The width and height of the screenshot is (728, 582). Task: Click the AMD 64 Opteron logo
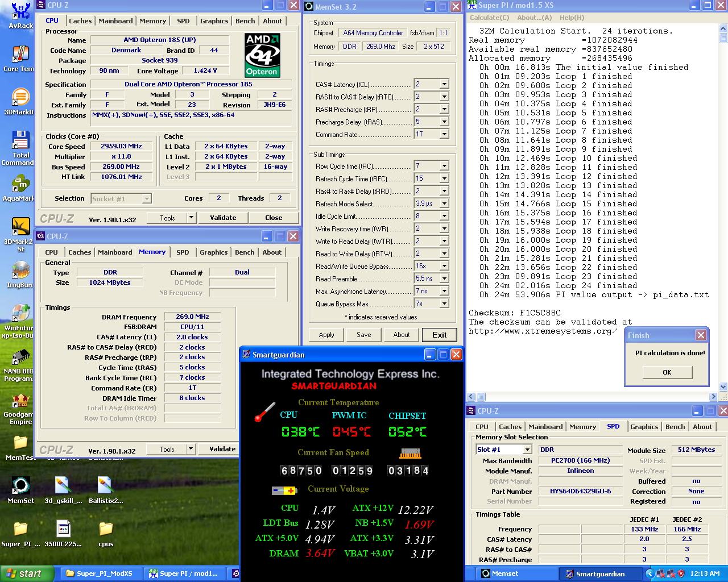(x=262, y=55)
